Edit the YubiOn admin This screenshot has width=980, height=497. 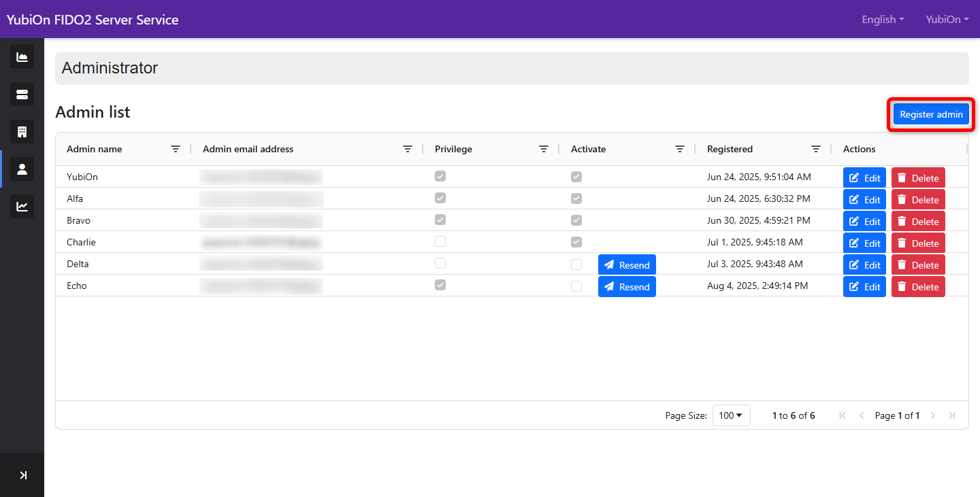[x=864, y=178]
